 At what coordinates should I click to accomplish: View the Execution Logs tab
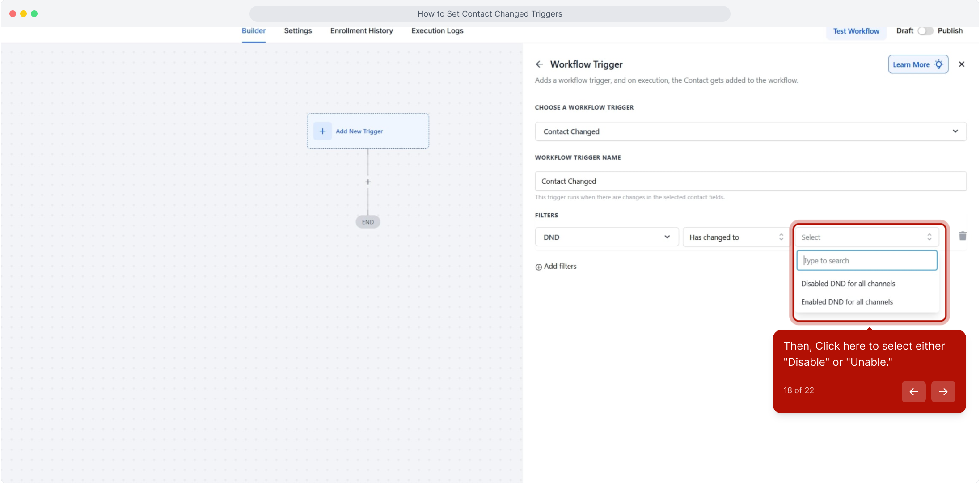point(437,31)
